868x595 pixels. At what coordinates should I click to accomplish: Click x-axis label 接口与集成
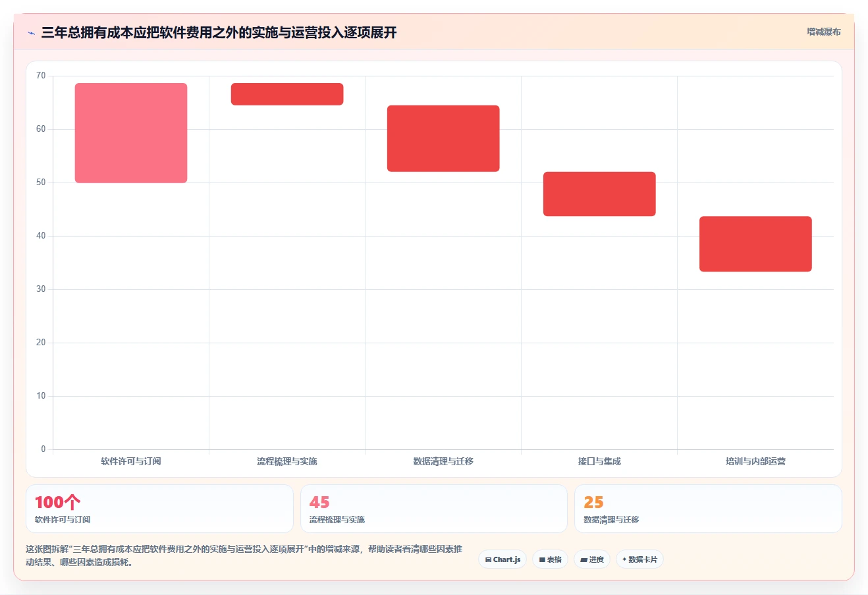[599, 461]
